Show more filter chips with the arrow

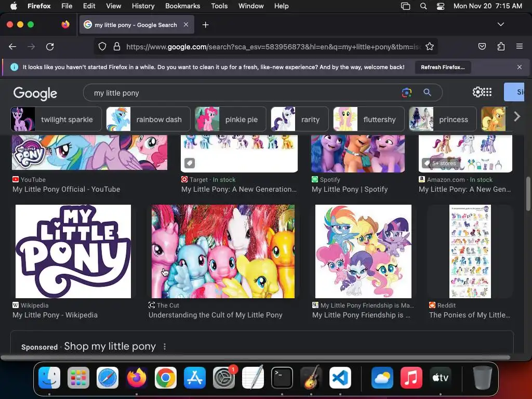coord(517,117)
